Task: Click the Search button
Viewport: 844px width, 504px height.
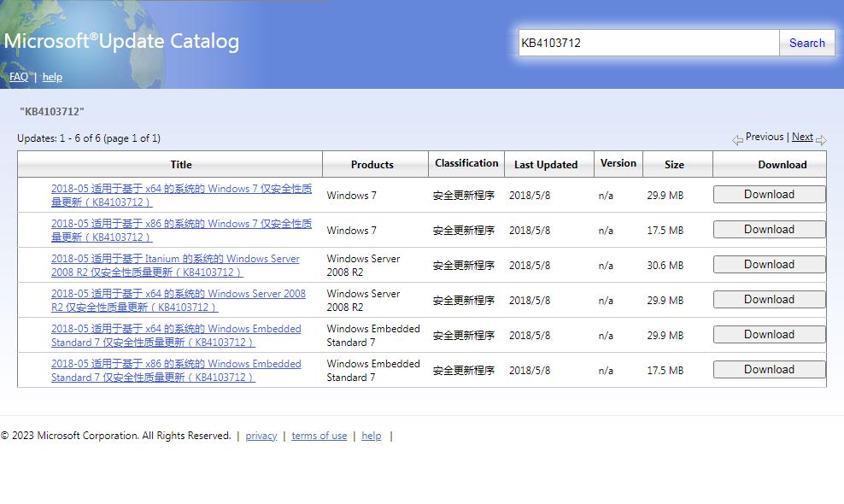Action: [x=806, y=43]
